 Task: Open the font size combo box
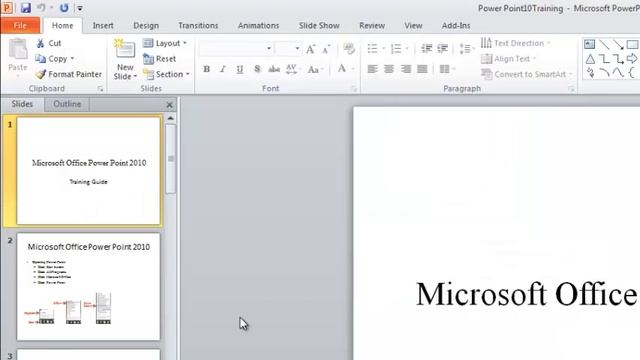click(x=288, y=49)
